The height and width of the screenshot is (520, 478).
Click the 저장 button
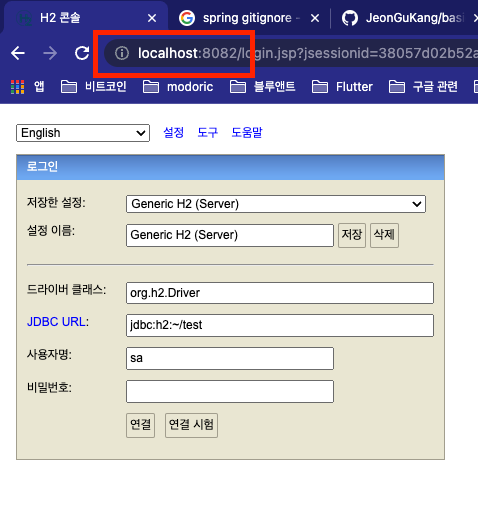click(352, 235)
